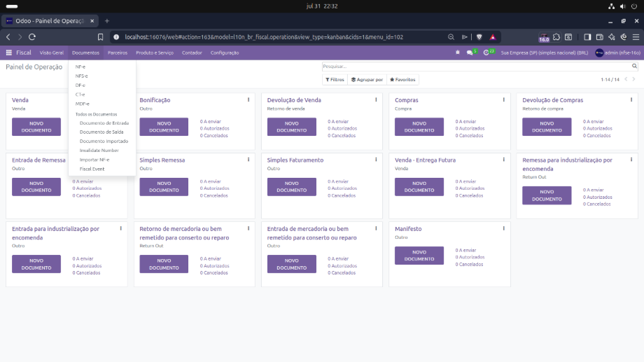The height and width of the screenshot is (362, 644).
Task: Open options menu on Simples Remessa card
Action: click(x=248, y=160)
